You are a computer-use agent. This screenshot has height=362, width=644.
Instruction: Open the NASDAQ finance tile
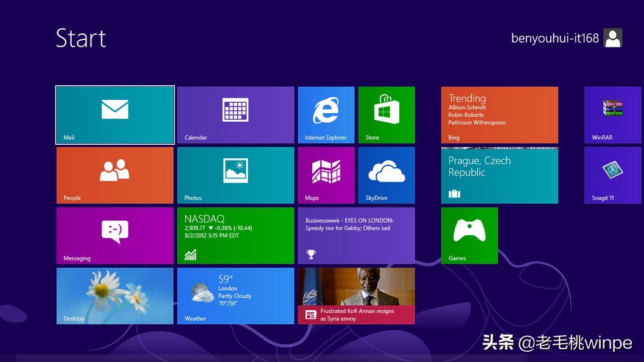pos(236,235)
